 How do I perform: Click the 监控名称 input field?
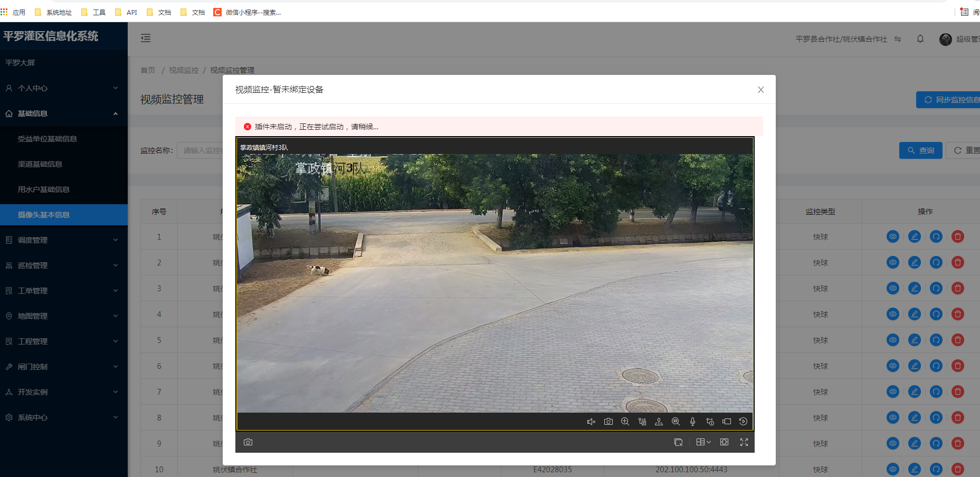[201, 150]
